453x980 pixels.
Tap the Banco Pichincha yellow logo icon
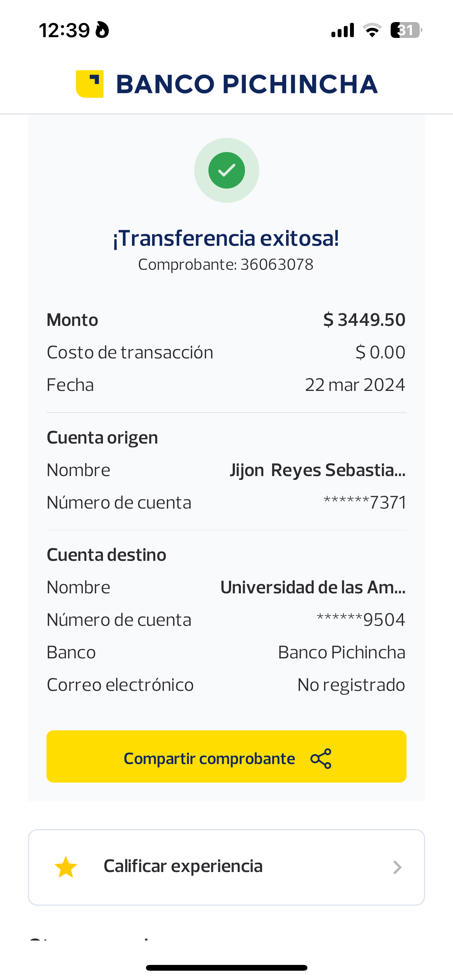click(90, 84)
